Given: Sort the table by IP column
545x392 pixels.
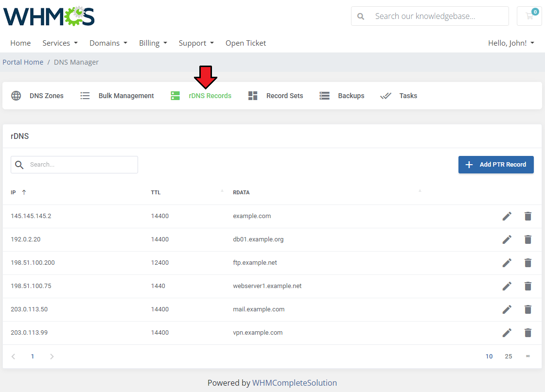Looking at the screenshot, I should point(18,192).
